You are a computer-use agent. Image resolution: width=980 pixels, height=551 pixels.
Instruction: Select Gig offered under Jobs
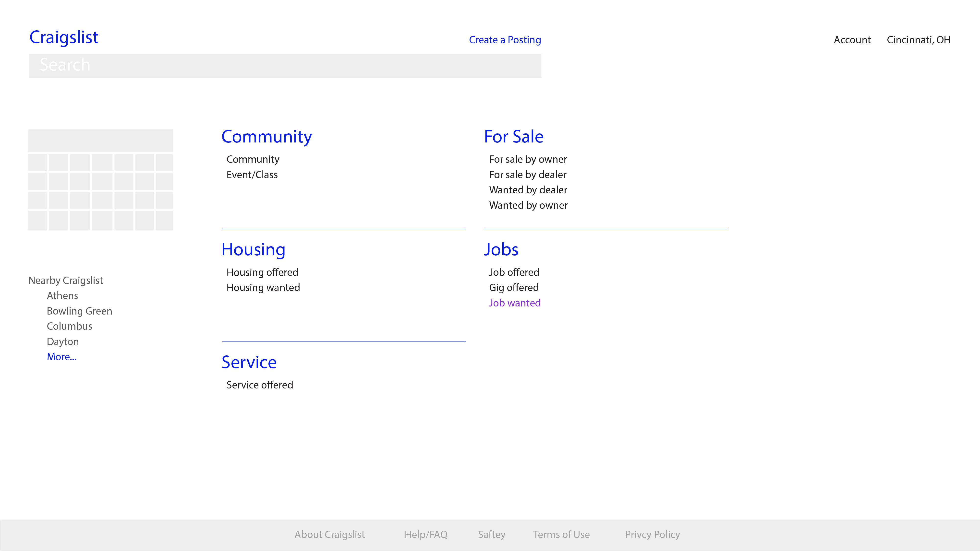(514, 287)
